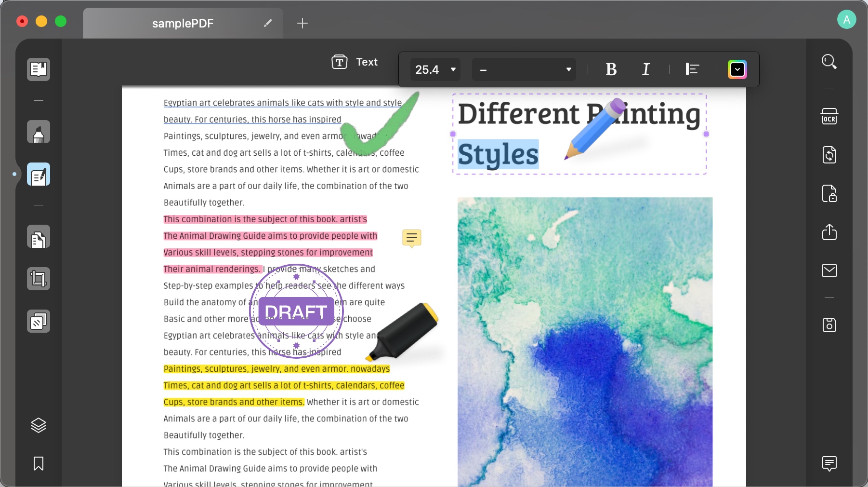Image resolution: width=868 pixels, height=487 pixels.
Task: Select the Crop Pages tool
Action: click(39, 279)
